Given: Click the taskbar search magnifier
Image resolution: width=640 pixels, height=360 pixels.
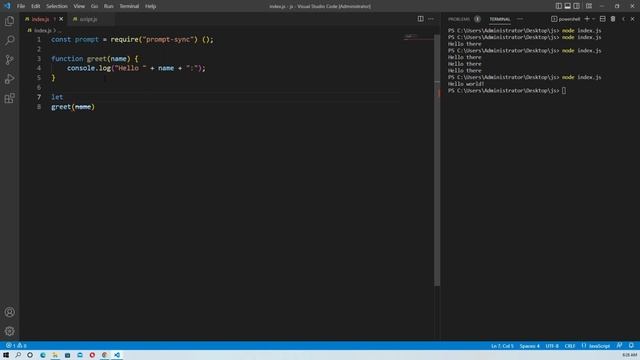Looking at the screenshot, I should point(18,355).
